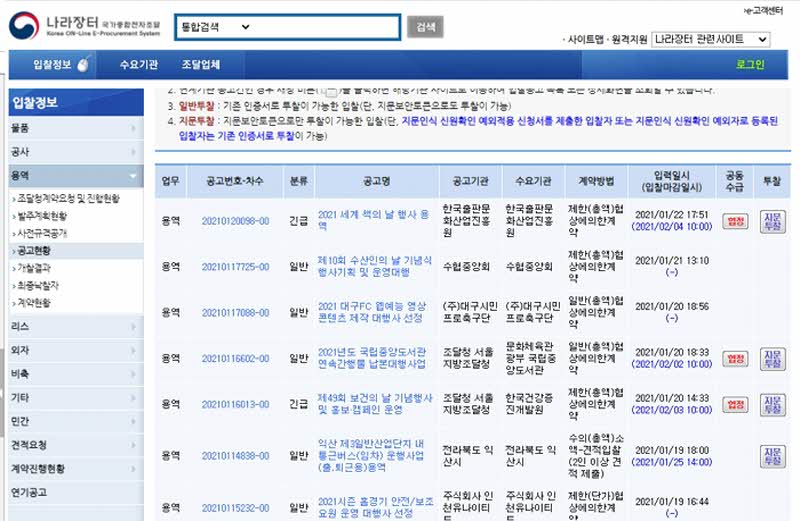
Task: Click 지문투찰 icon for 익산 통근버스 row
Action: 772,456
